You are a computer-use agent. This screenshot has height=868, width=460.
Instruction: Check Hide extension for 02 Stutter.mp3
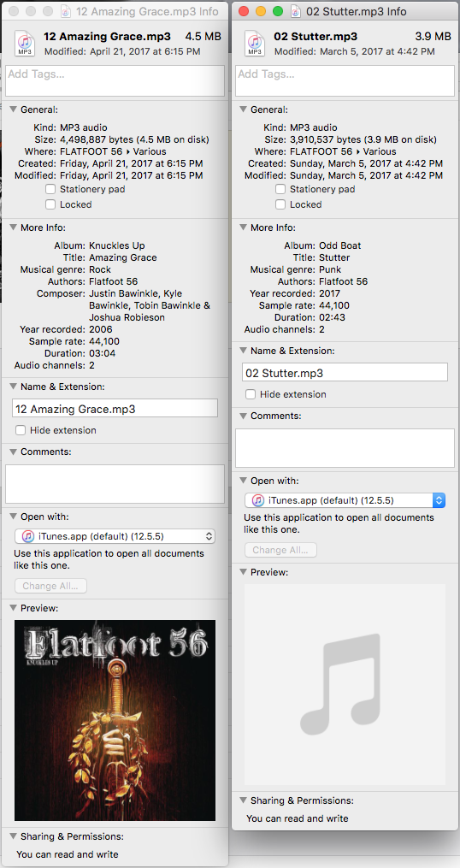(x=251, y=394)
